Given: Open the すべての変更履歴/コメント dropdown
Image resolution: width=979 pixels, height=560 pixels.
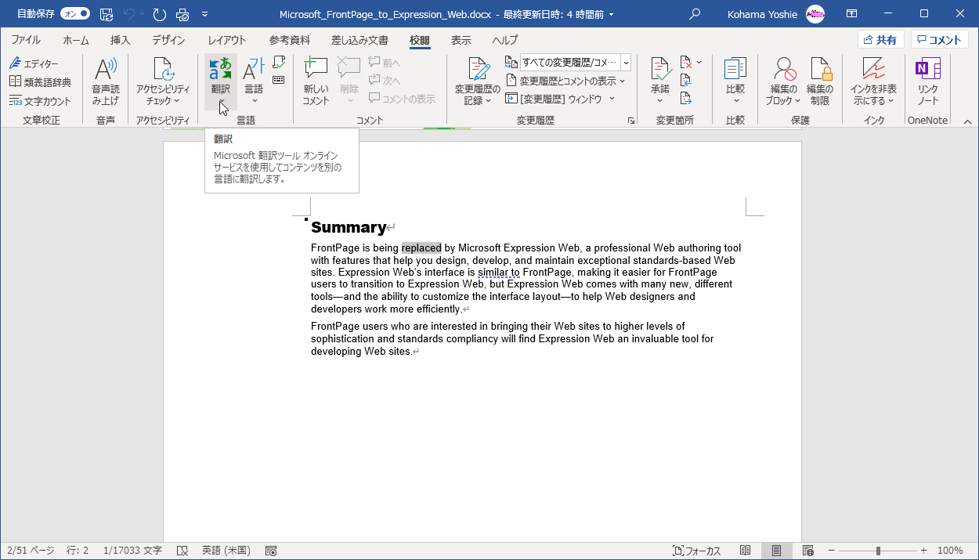Looking at the screenshot, I should (624, 62).
